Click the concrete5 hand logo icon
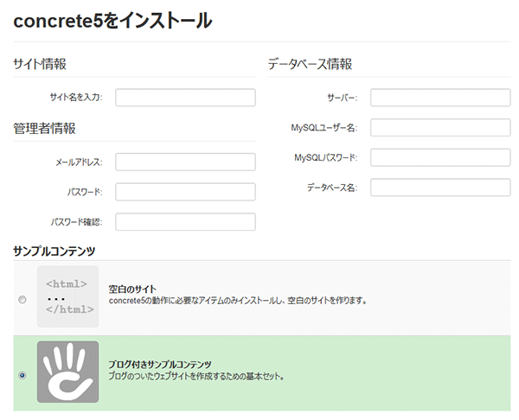519x420 pixels. point(67,371)
